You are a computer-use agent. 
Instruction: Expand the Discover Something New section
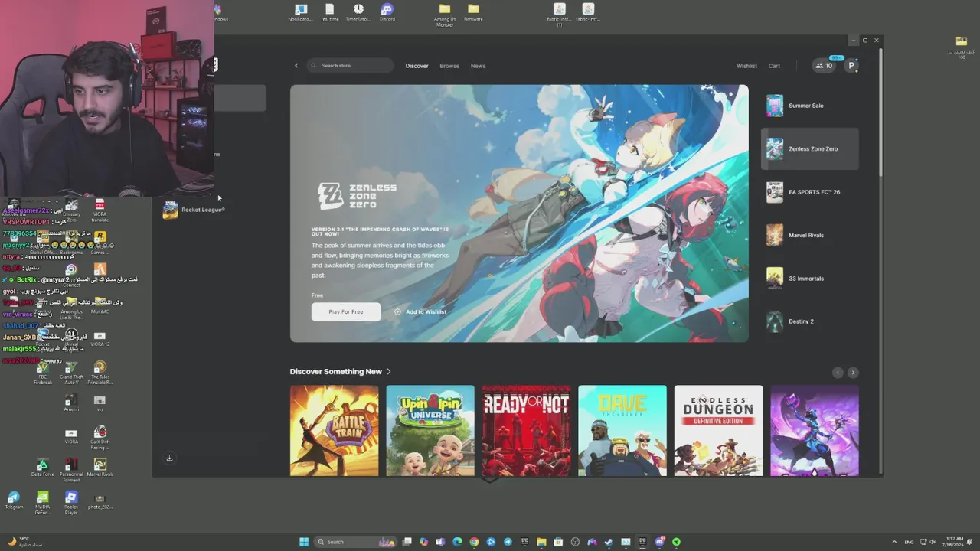click(x=341, y=372)
